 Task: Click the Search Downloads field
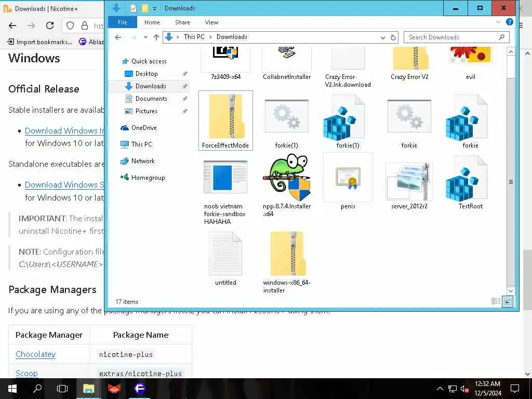click(456, 37)
